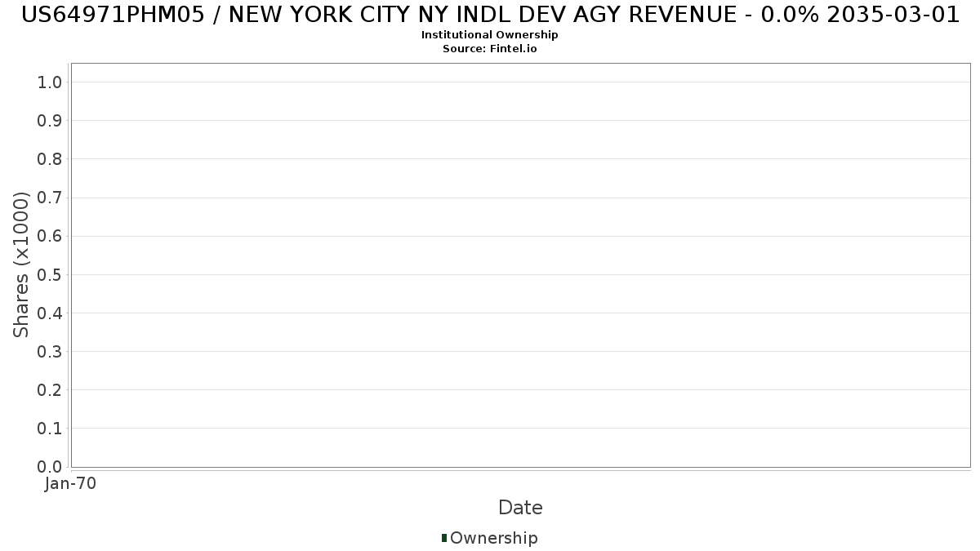
Task: Select the Institutional Ownership subtitle
Action: pyautogui.click(x=490, y=35)
